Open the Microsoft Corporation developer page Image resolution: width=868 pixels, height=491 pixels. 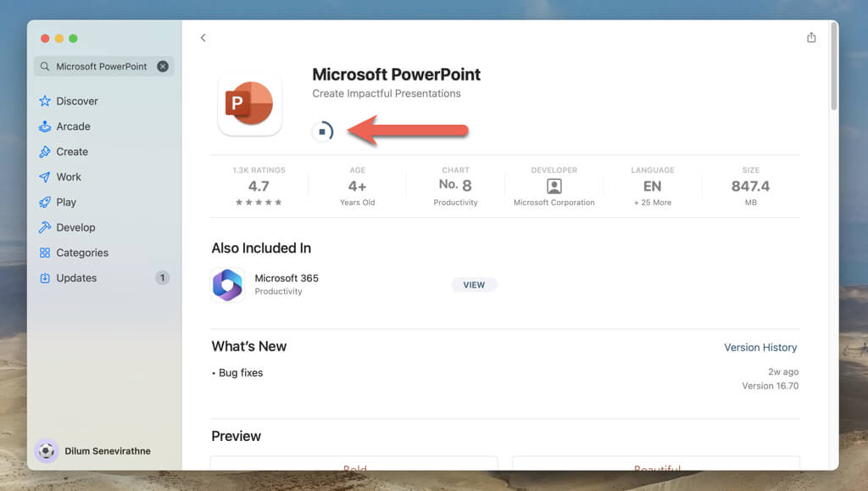point(554,203)
